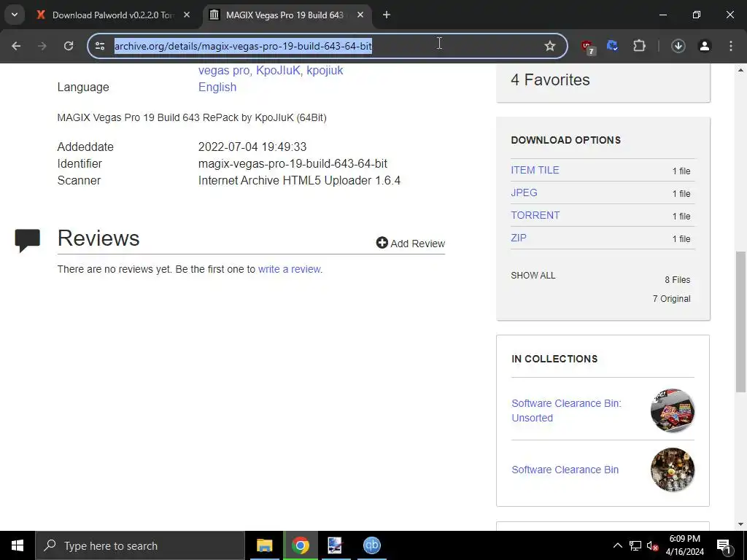Image resolution: width=747 pixels, height=560 pixels.
Task: Open the Windows Start menu
Action: click(18, 545)
